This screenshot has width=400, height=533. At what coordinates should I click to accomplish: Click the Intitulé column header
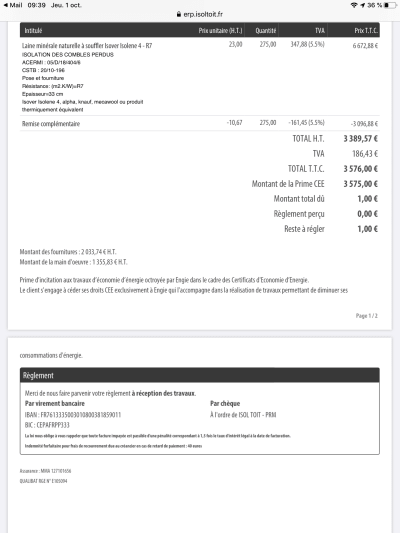[x=33, y=31]
